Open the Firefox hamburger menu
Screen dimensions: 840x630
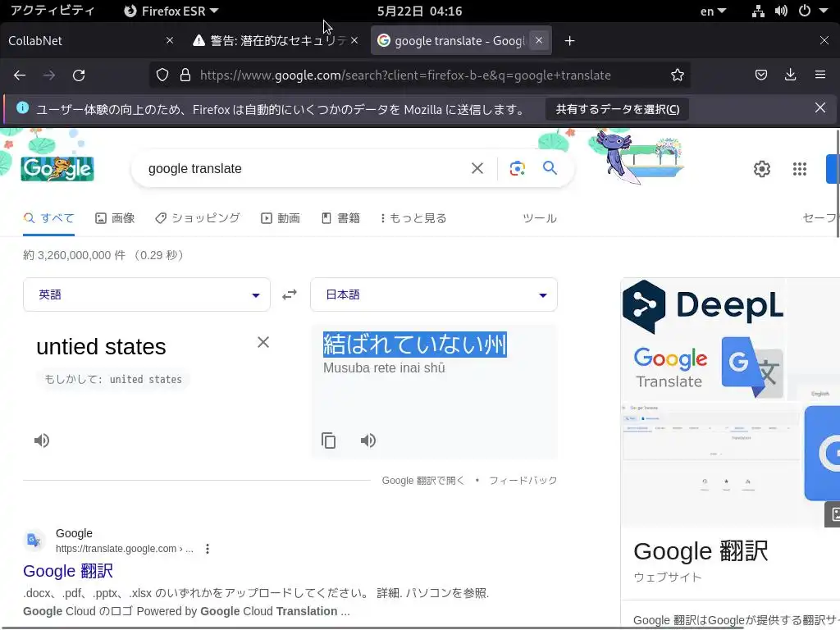819,75
